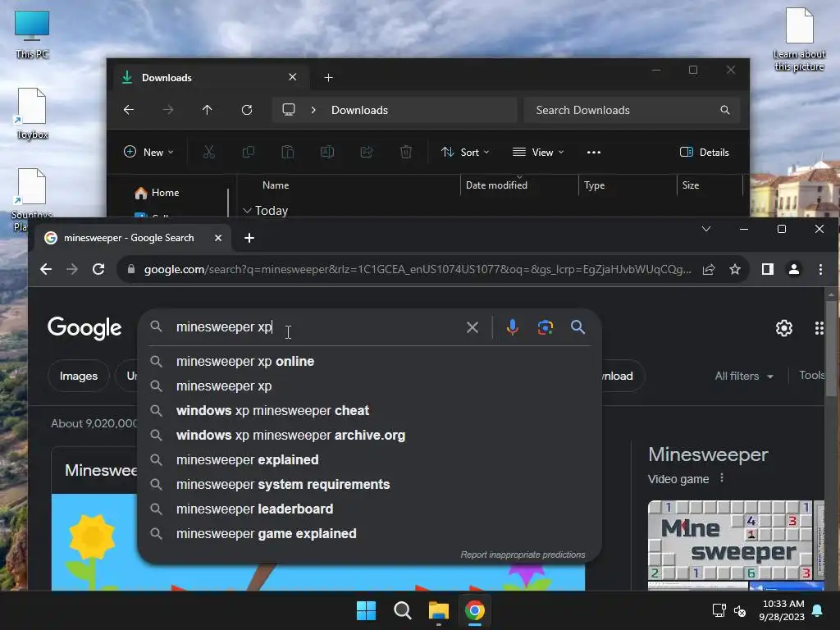Image resolution: width=840 pixels, height=630 pixels.
Task: Click the Chrome address bar URL
Action: point(418,269)
